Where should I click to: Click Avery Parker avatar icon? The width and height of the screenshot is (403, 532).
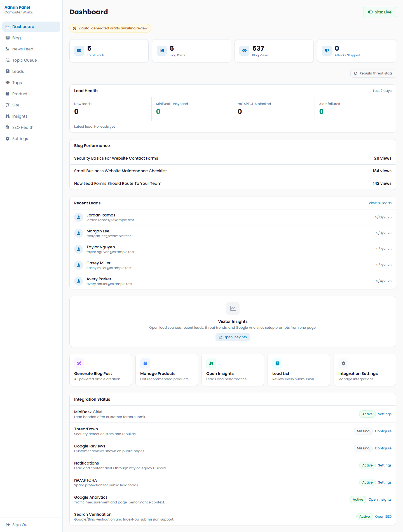(79, 281)
